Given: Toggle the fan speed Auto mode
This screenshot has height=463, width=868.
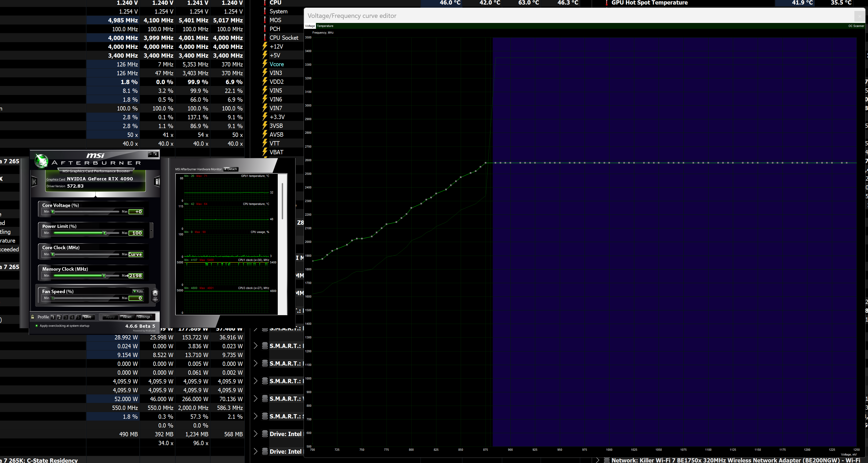Looking at the screenshot, I should pyautogui.click(x=138, y=291).
